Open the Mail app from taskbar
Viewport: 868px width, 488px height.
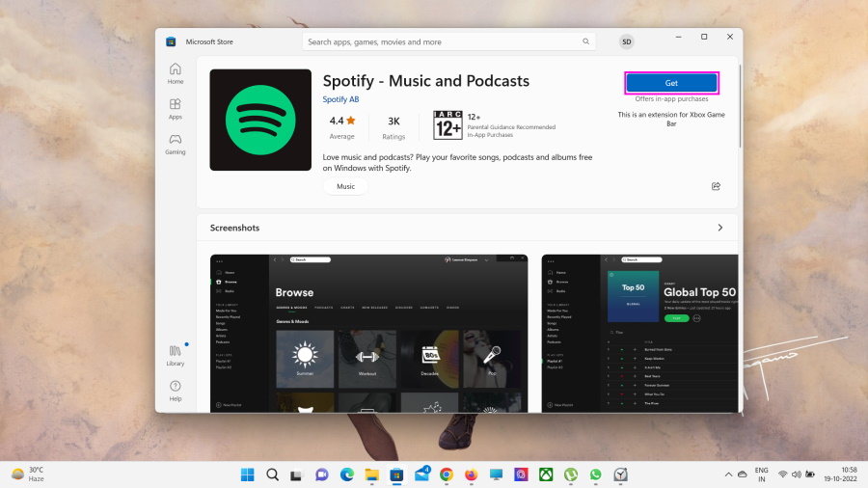pyautogui.click(x=421, y=474)
